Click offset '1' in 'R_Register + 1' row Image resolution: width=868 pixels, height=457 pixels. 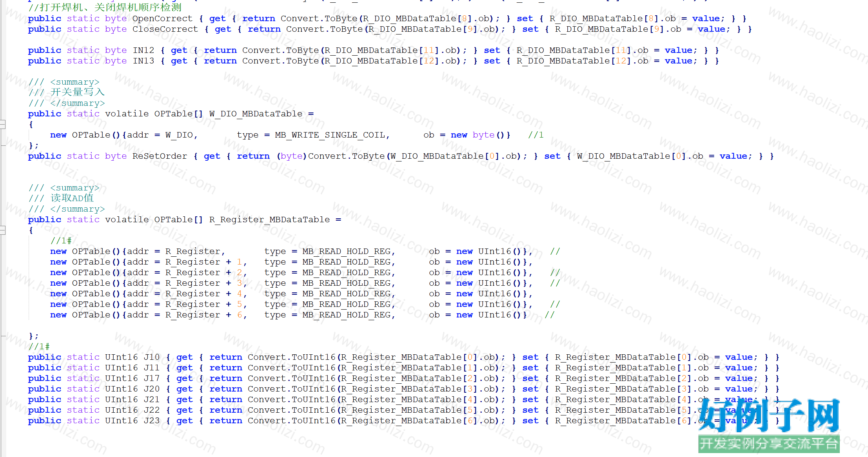[239, 262]
